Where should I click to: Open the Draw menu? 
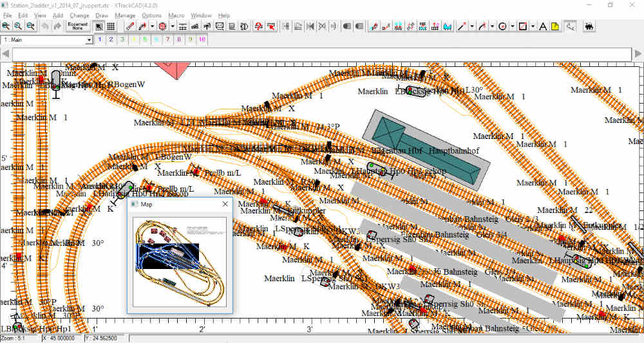[x=102, y=15]
